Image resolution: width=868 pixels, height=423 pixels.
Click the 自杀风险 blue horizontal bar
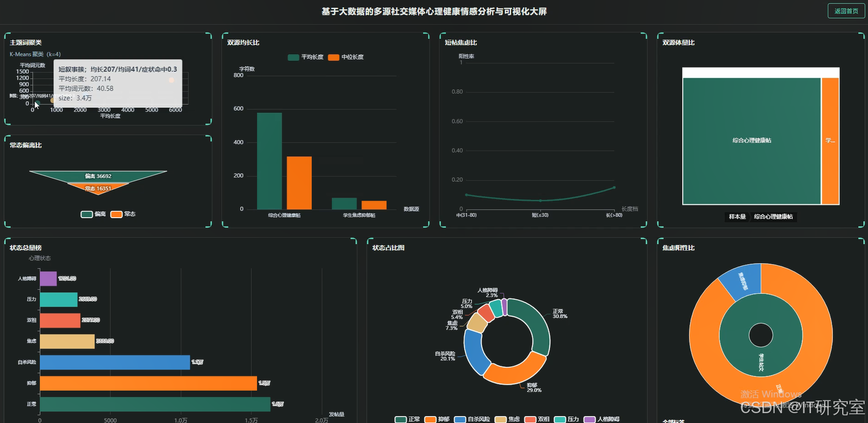coord(115,362)
